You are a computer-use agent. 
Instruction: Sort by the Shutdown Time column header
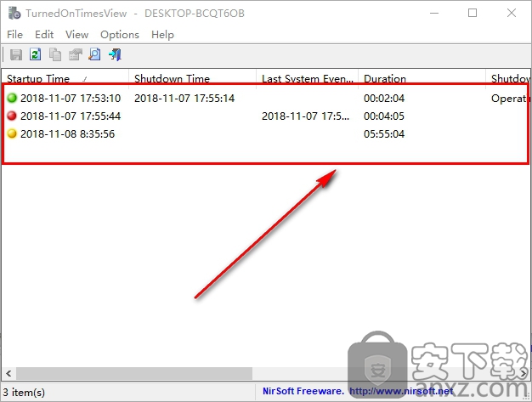(x=192, y=79)
